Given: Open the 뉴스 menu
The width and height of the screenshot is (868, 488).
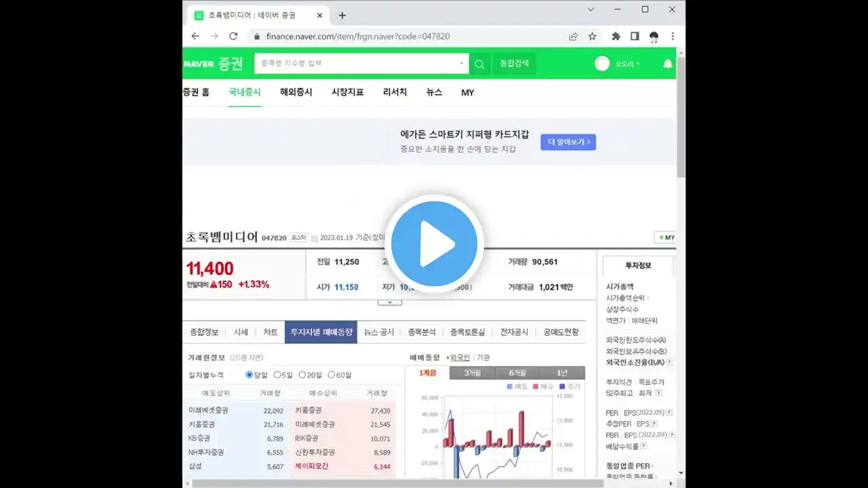Looking at the screenshot, I should pyautogui.click(x=434, y=92).
